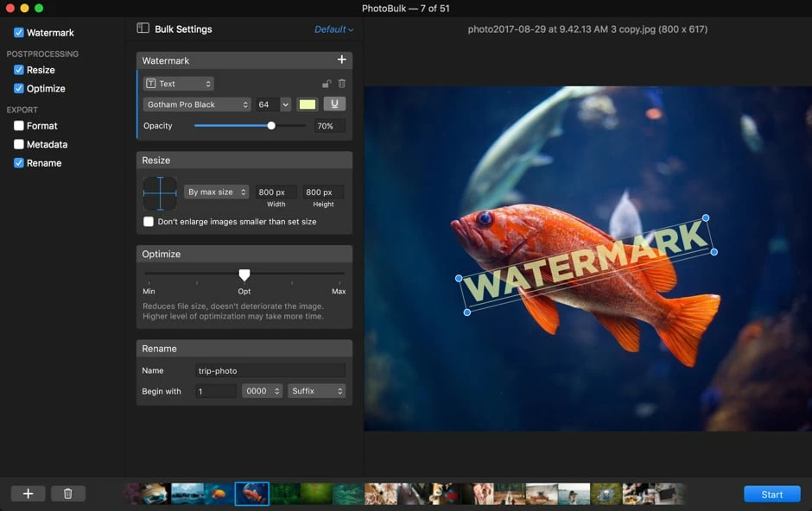Click the Name field containing trip-photo
812x511 pixels.
[x=270, y=370]
